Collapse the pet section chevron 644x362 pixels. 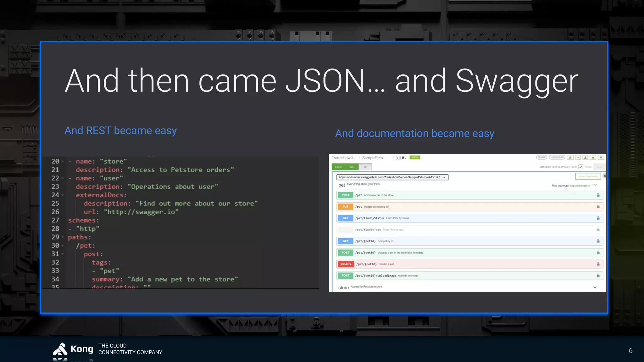click(595, 185)
